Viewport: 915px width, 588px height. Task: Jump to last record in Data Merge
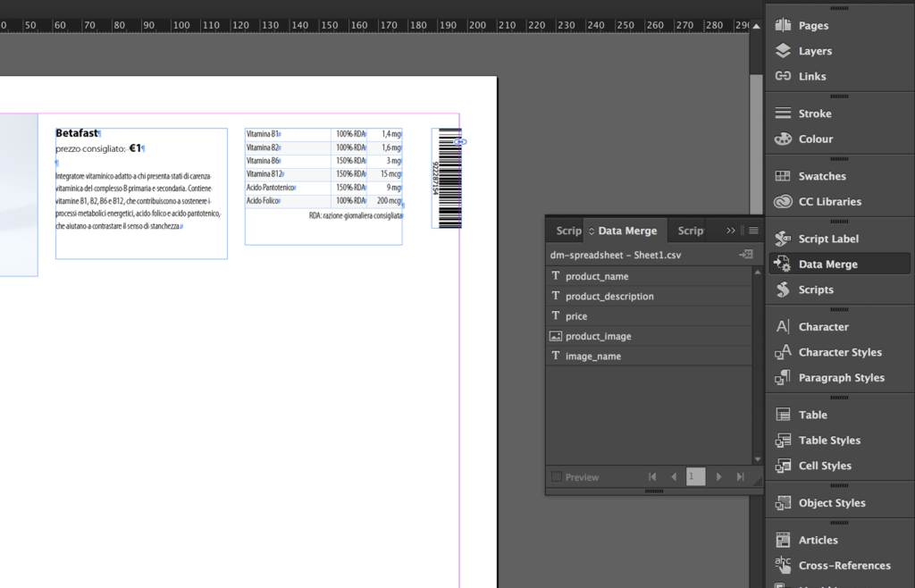740,476
